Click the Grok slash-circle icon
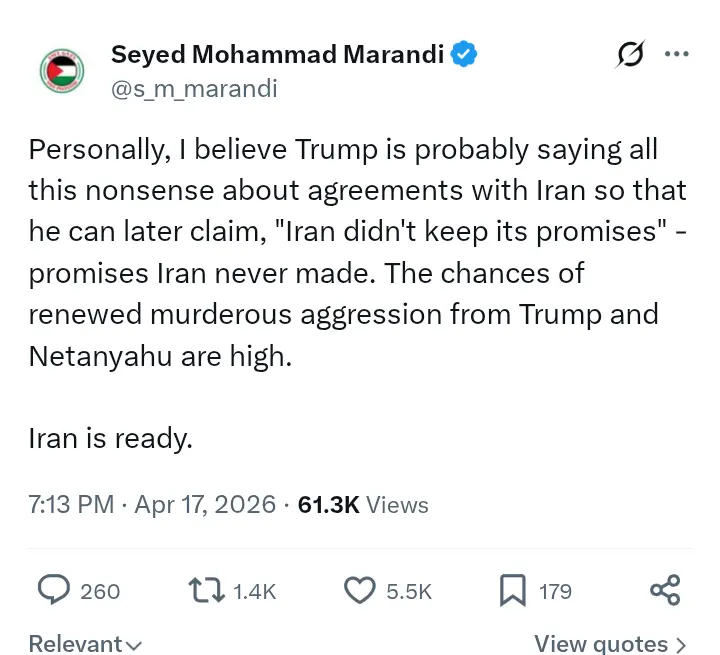Screen dimensions: 720x655 click(x=630, y=55)
